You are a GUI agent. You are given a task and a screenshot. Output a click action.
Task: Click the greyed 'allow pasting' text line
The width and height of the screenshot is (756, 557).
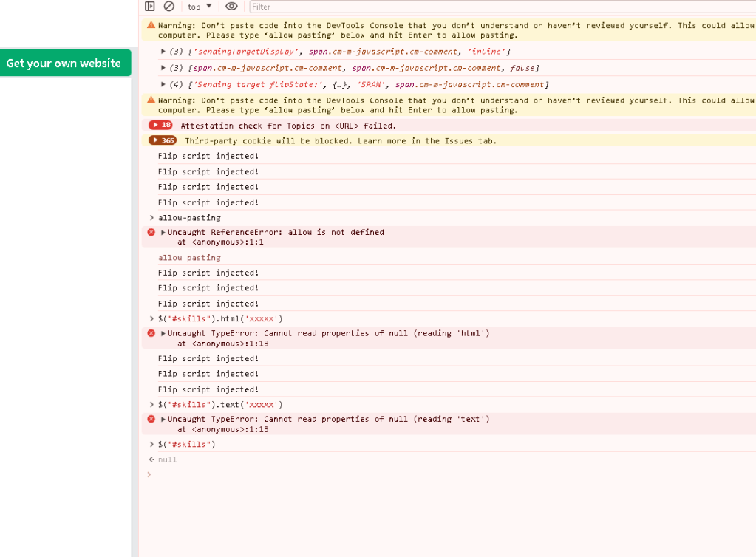point(189,258)
